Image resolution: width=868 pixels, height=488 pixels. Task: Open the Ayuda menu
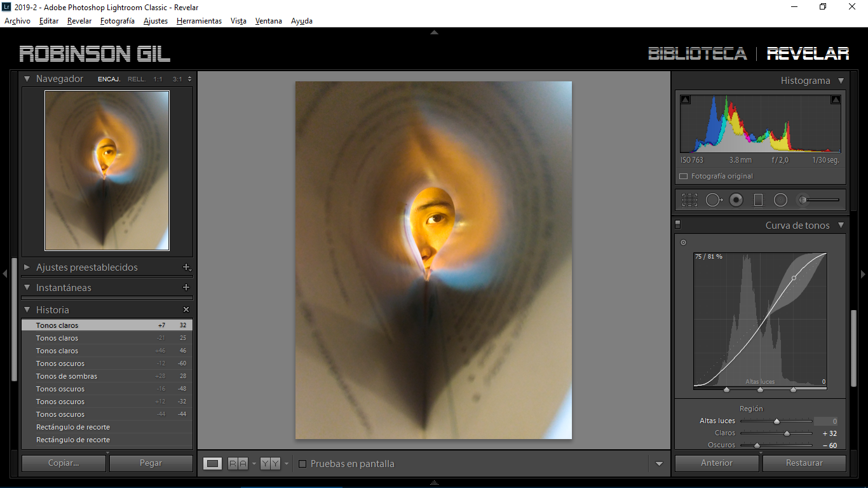click(302, 21)
